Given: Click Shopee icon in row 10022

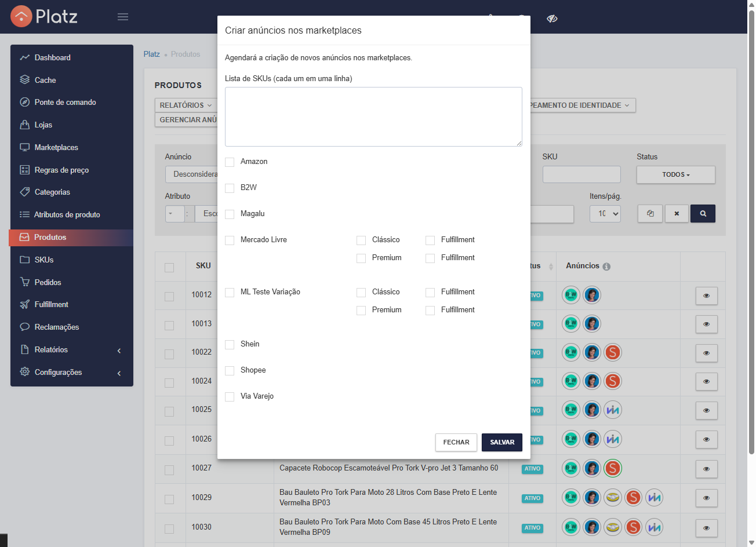Looking at the screenshot, I should (x=613, y=352).
